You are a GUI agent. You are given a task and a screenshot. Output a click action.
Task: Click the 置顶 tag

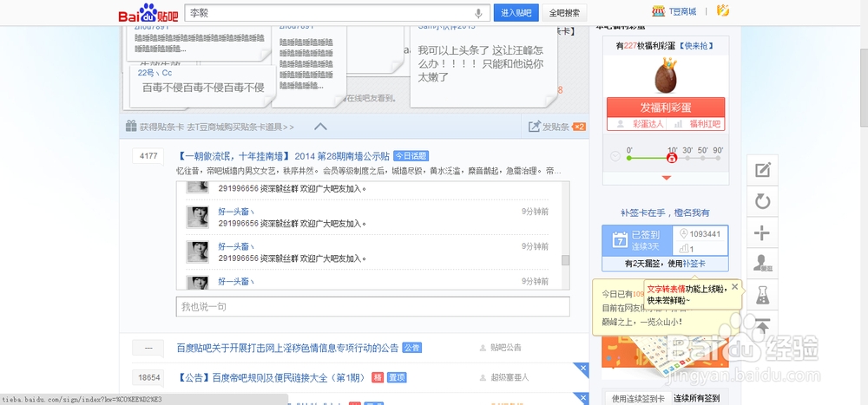click(x=397, y=378)
